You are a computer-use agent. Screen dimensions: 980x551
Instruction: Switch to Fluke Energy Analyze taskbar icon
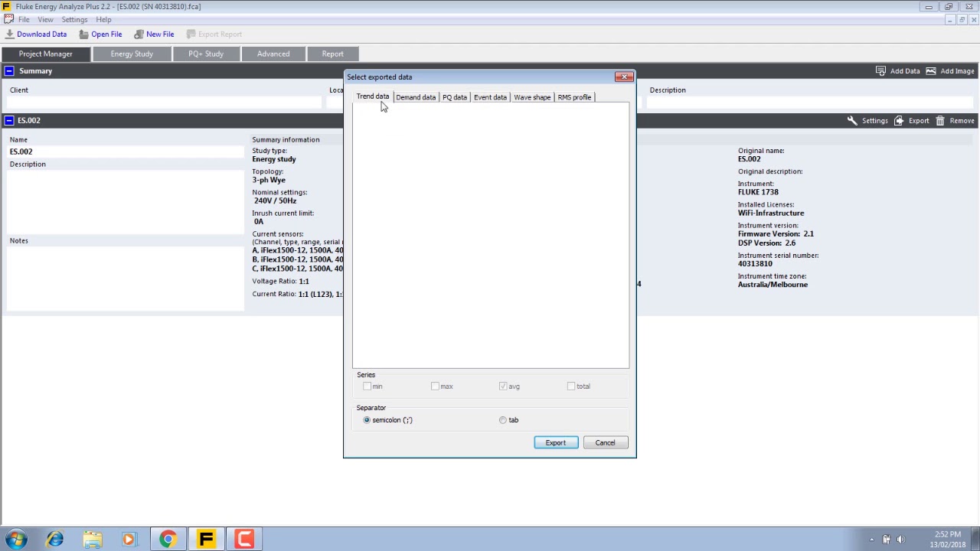[x=206, y=540]
